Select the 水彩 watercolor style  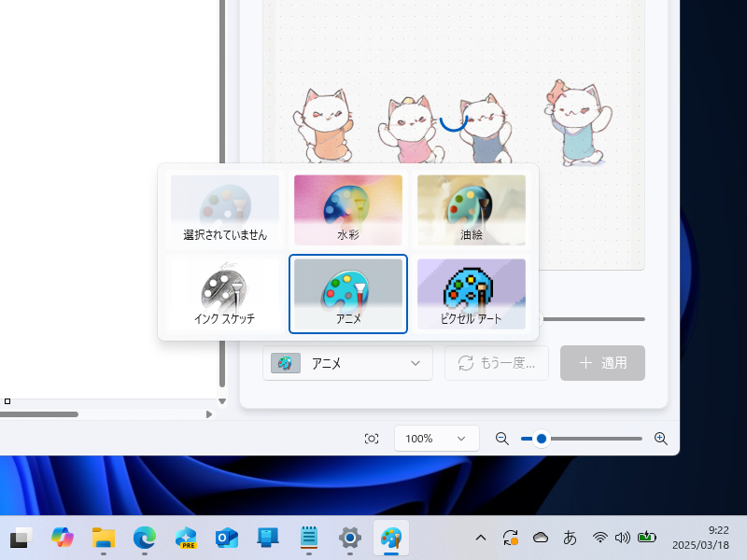tap(347, 210)
